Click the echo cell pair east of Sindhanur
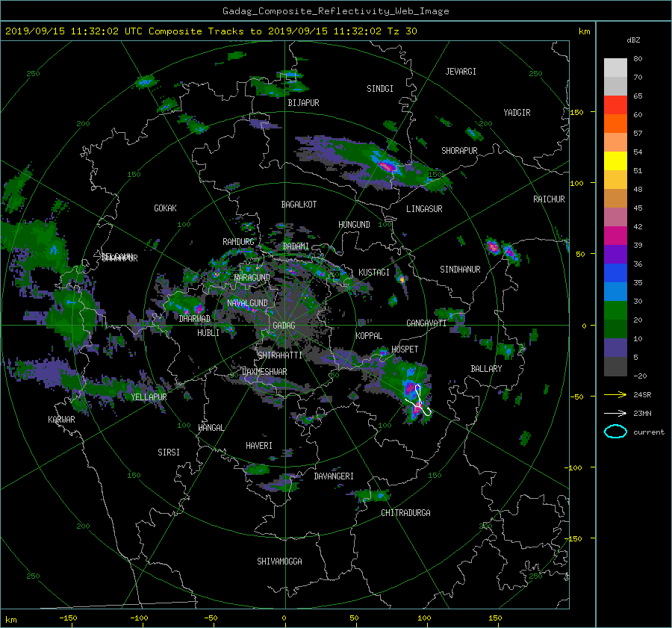The width and height of the screenshot is (672, 628). coord(502,251)
